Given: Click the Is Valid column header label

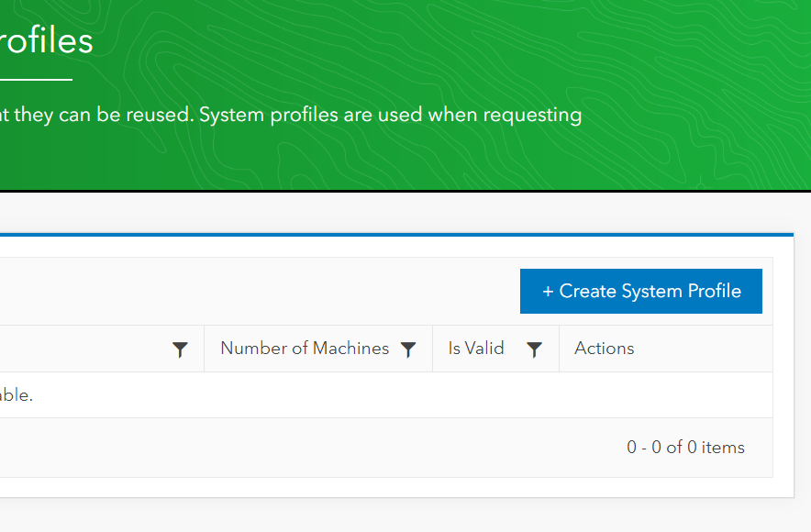Looking at the screenshot, I should pyautogui.click(x=476, y=349).
